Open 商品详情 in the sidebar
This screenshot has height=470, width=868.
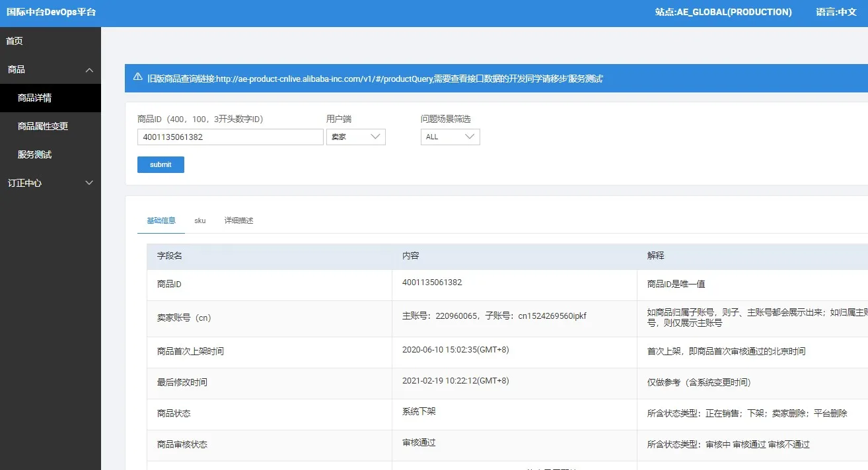coord(34,98)
